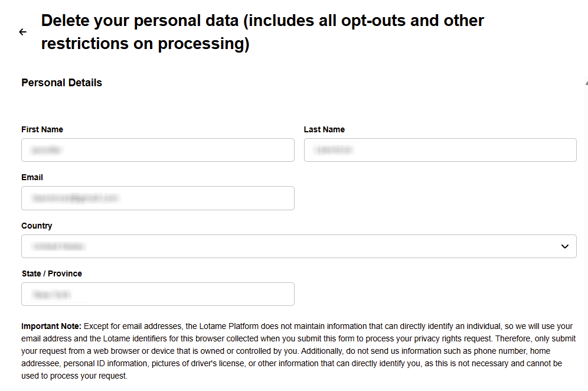Screen dimensions: 588x391
Task: Go back using the left arrow icon
Action: pyautogui.click(x=23, y=32)
